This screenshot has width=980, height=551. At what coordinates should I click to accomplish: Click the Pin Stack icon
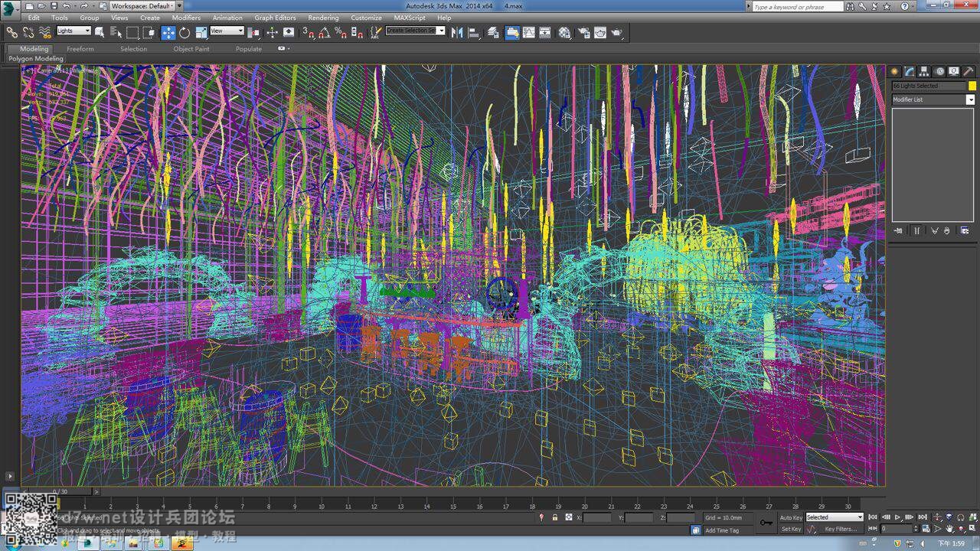tap(898, 230)
